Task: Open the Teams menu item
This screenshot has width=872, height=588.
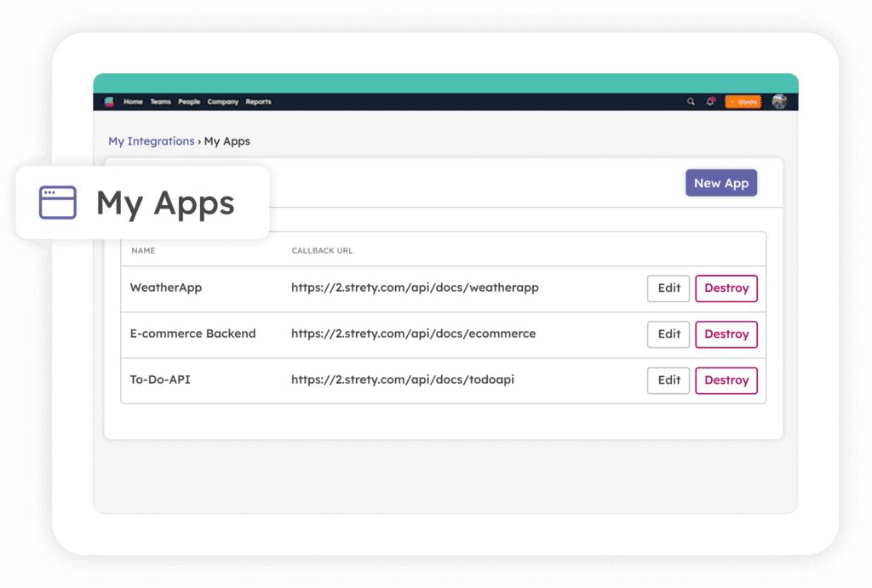Action: [160, 102]
